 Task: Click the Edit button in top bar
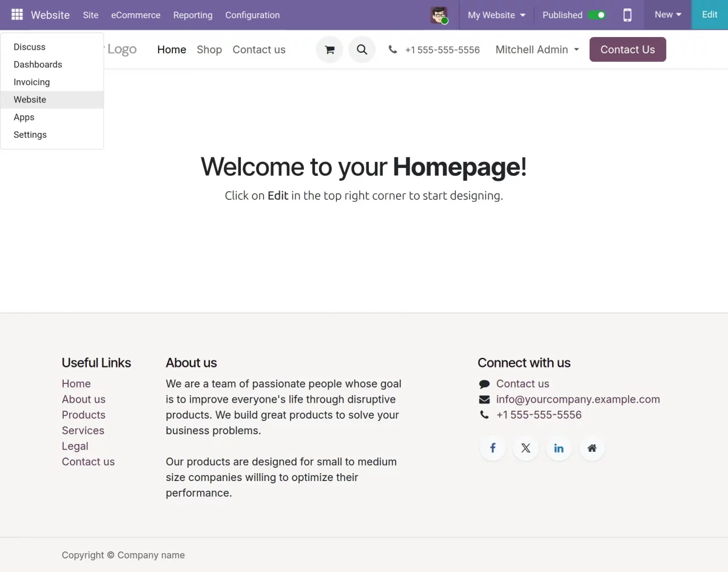point(710,15)
